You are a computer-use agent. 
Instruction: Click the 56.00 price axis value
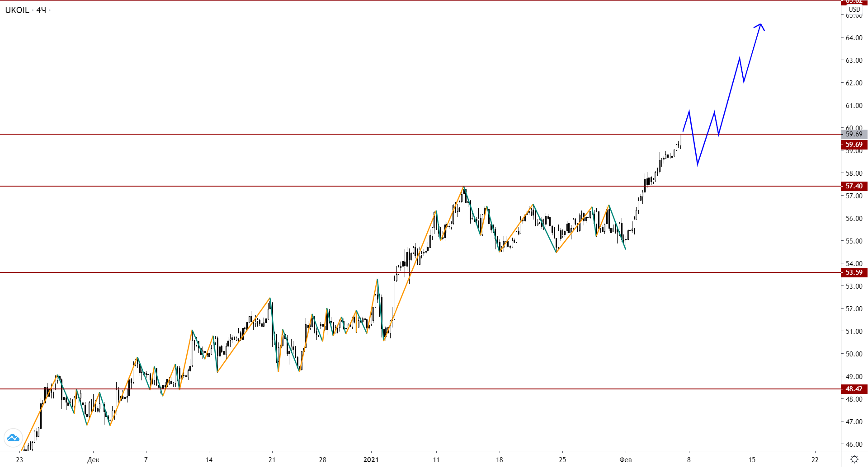[854, 219]
